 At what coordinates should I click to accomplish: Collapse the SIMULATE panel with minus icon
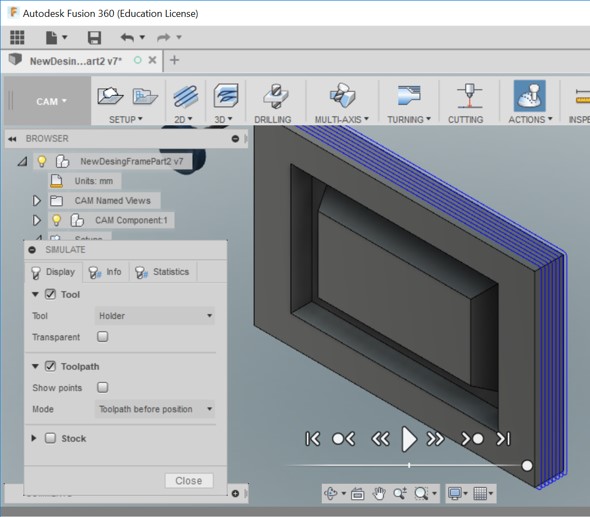click(32, 250)
